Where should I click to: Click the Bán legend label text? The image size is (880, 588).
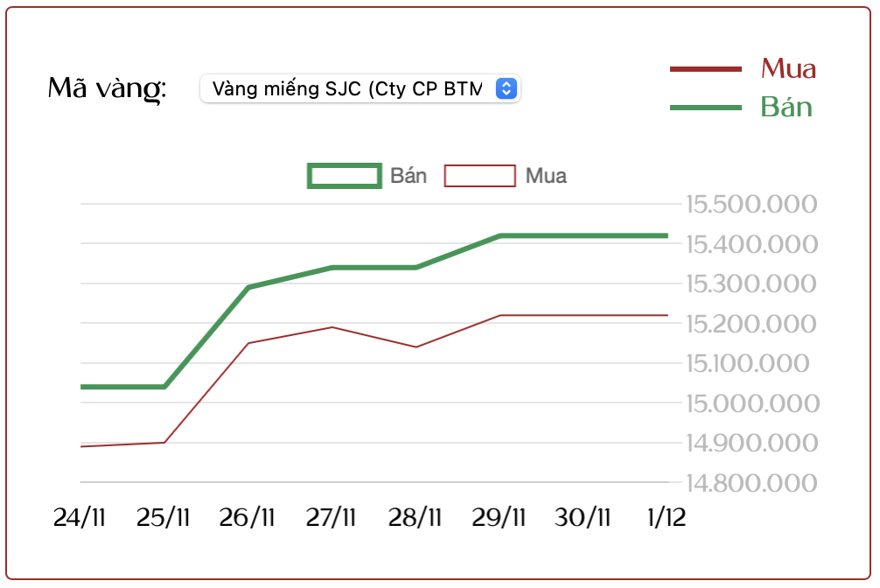[407, 175]
